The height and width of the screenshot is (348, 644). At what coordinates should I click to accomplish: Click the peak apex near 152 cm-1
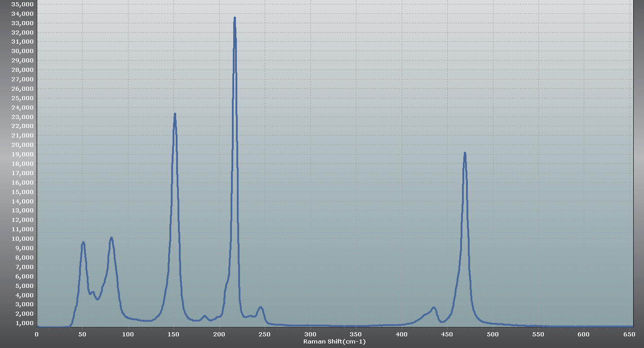tap(175, 114)
